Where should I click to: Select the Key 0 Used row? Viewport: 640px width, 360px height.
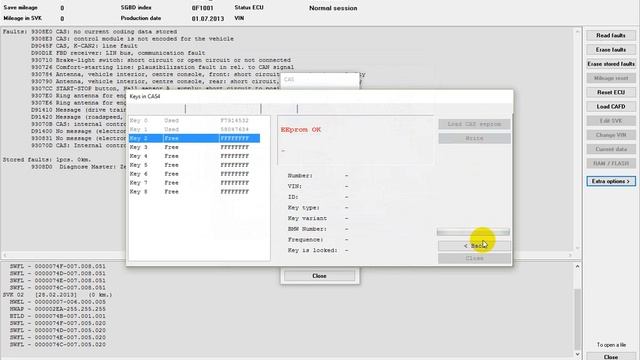pyautogui.click(x=194, y=120)
